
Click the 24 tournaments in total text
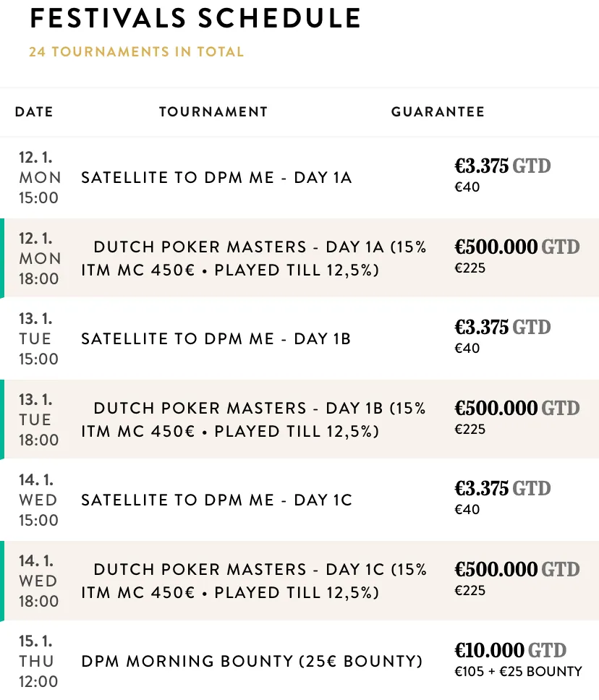point(136,52)
